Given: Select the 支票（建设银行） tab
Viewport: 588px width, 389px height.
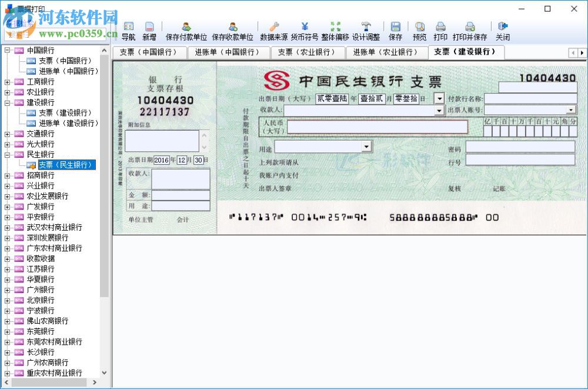Looking at the screenshot, I should click(466, 52).
